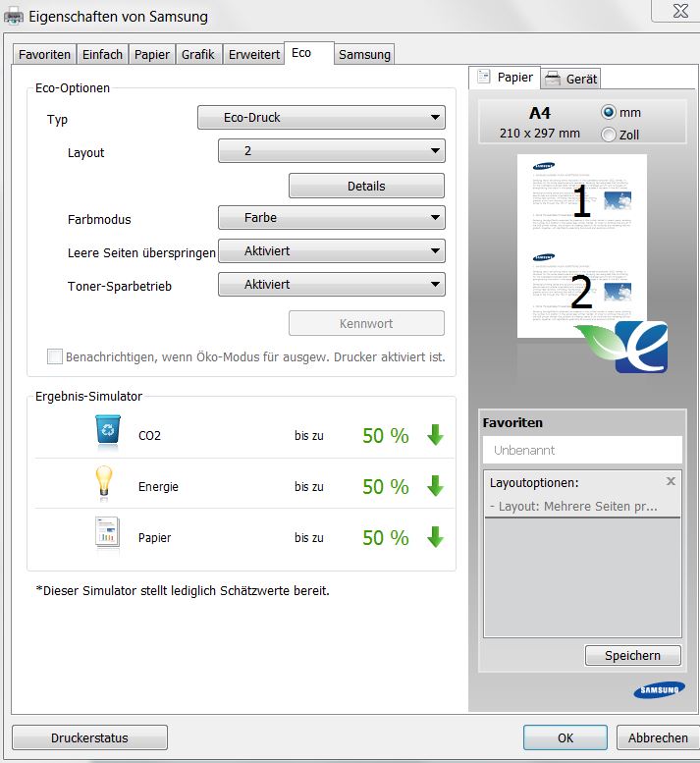This screenshot has height=763, width=700.
Task: Select the Zoll unit radio button
Action: point(609,135)
